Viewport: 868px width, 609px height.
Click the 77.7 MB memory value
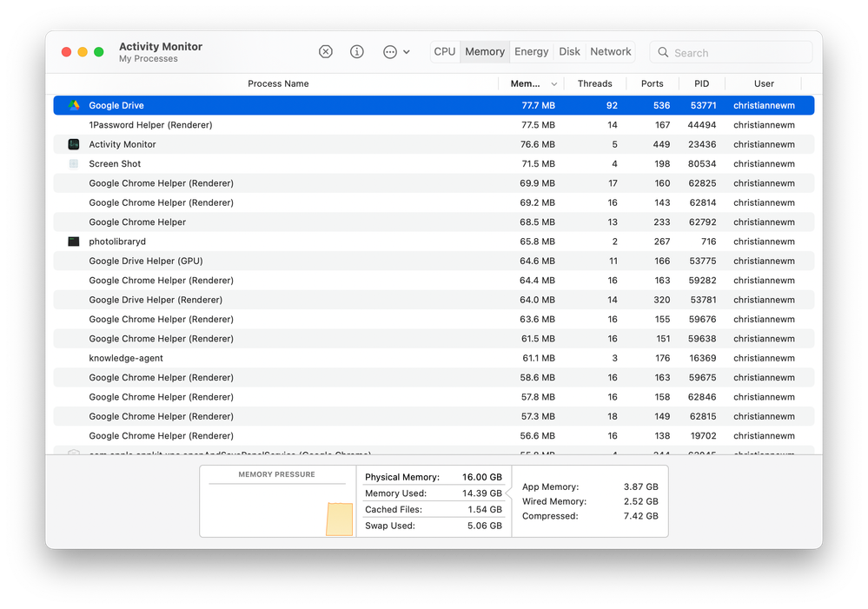coord(538,105)
